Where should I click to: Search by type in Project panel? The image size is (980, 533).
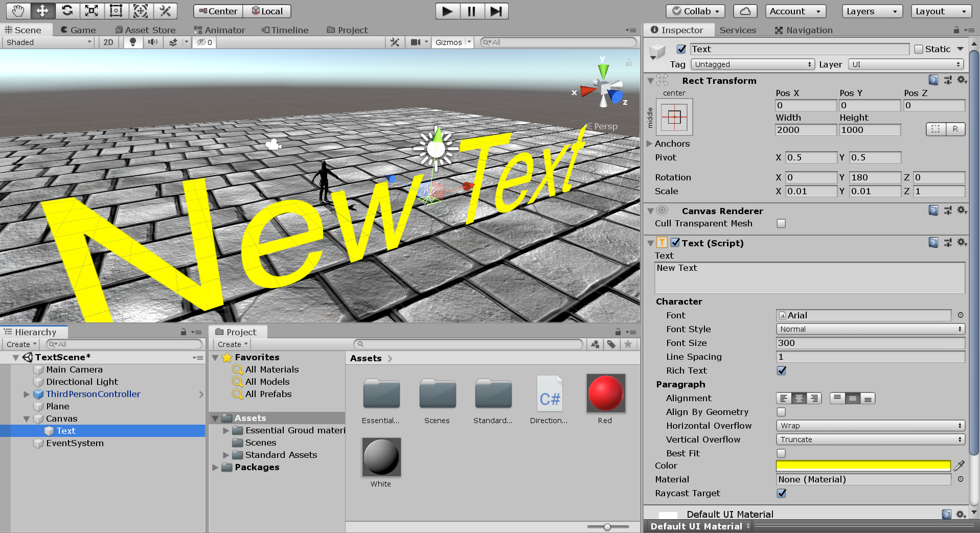595,344
